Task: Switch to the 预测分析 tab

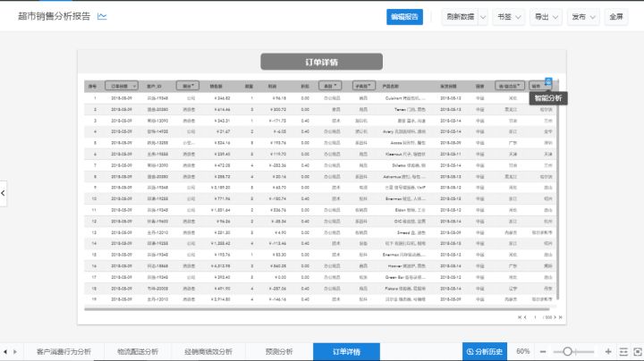Action: pyautogui.click(x=279, y=352)
